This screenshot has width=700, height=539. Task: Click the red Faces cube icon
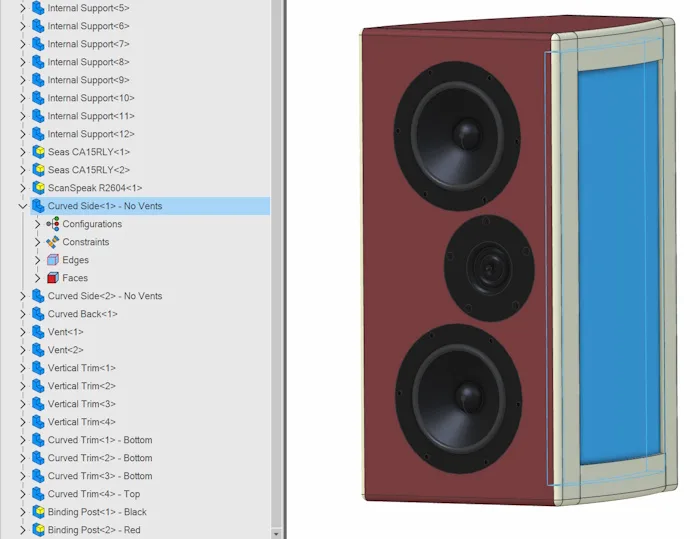pos(53,278)
